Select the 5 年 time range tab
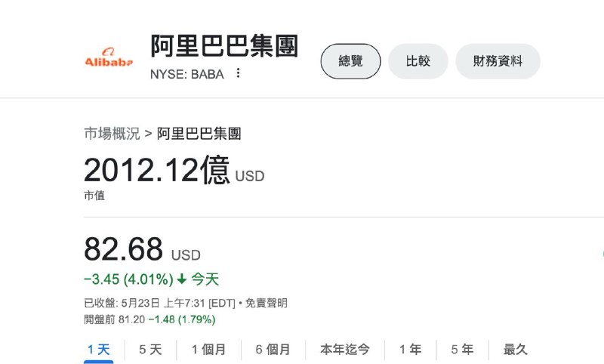The height and width of the screenshot is (364, 604). point(462,350)
